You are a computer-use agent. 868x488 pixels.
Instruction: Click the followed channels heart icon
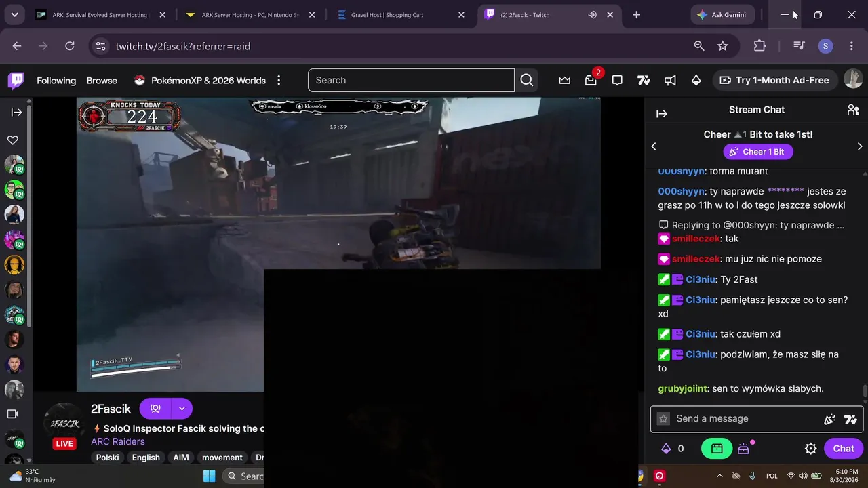13,140
